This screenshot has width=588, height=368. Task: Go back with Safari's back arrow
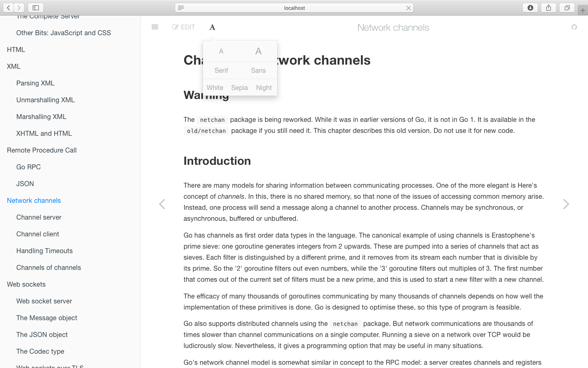click(x=9, y=8)
